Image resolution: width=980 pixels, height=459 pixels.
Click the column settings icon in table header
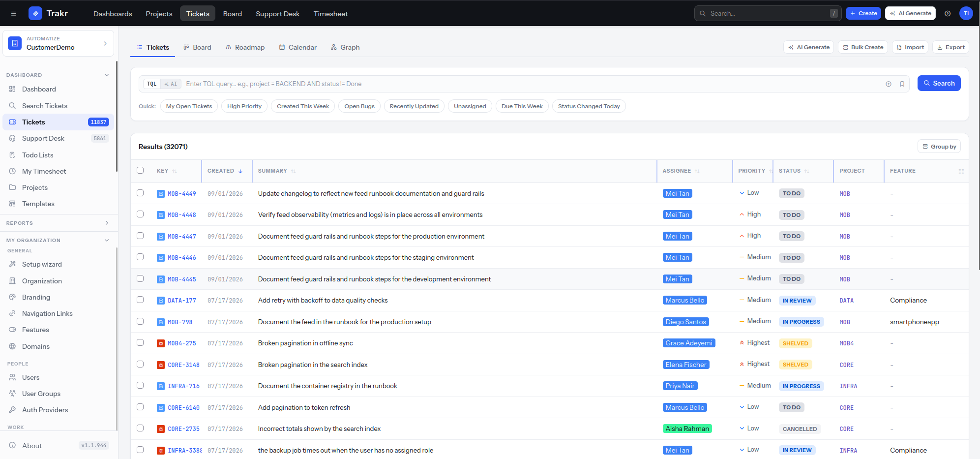click(x=961, y=171)
